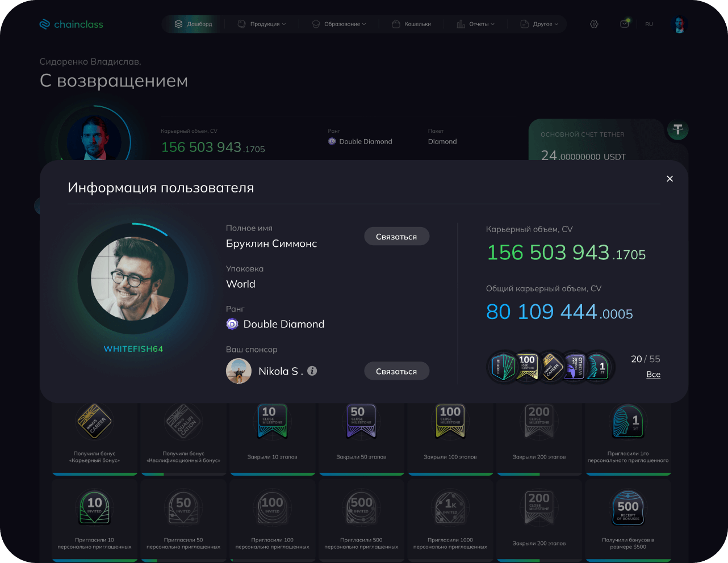728x563 pixels.
Task: Open the Кошельки page
Action: [412, 24]
